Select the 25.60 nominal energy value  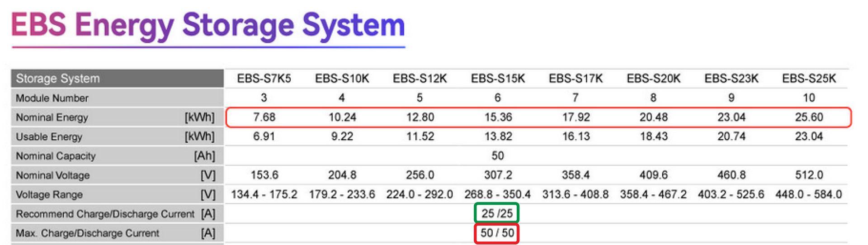(x=809, y=118)
